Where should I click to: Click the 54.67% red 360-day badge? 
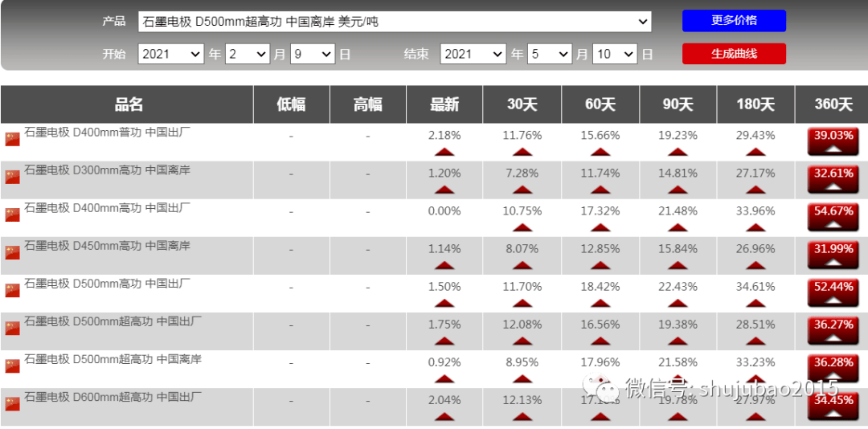[x=833, y=218]
